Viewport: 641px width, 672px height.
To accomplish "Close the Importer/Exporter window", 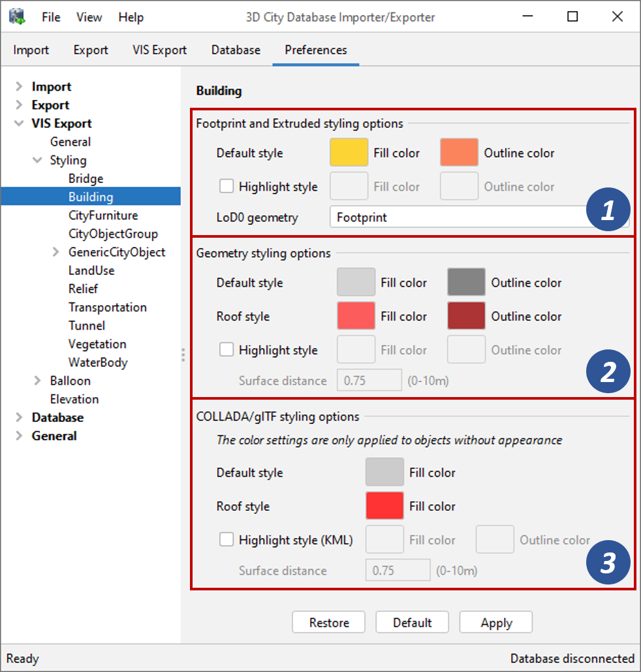I will pyautogui.click(x=618, y=17).
